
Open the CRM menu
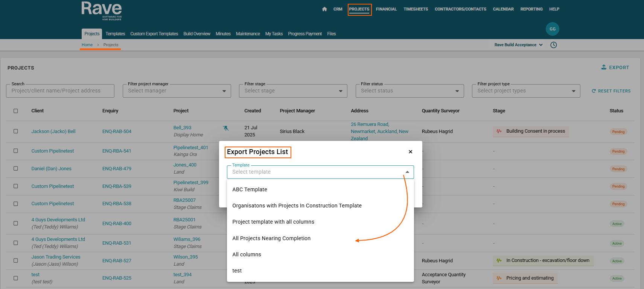pyautogui.click(x=338, y=9)
